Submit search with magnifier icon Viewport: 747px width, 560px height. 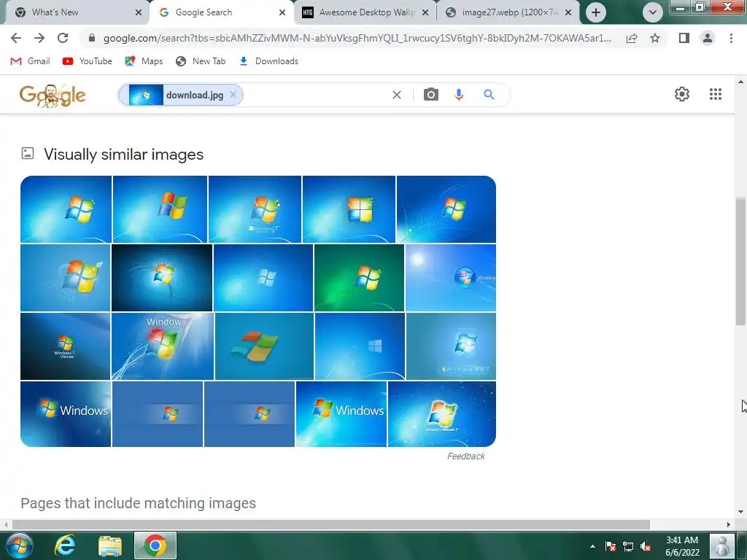[x=489, y=94]
